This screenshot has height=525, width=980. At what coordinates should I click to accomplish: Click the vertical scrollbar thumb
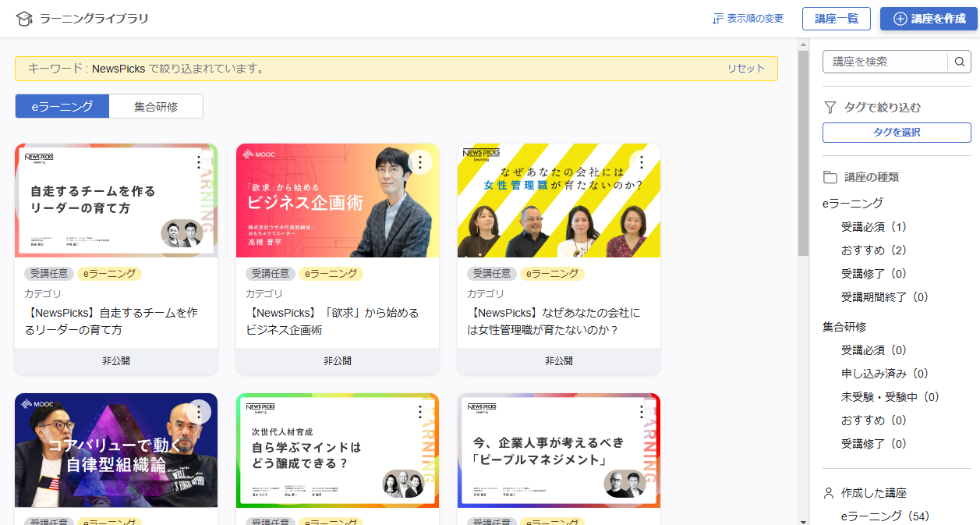point(803,153)
